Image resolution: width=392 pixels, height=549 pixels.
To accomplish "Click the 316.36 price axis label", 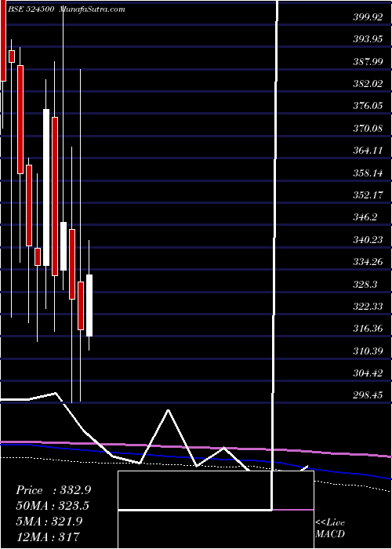I will [x=368, y=329].
